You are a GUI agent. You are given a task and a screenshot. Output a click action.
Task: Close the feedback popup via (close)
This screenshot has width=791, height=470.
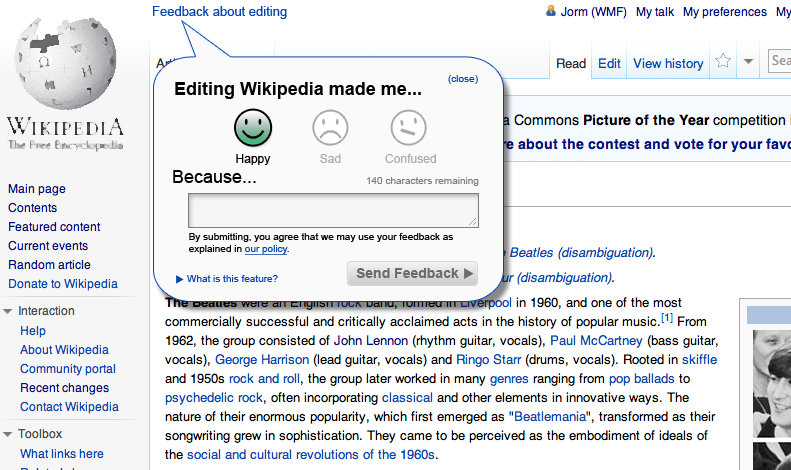(x=463, y=79)
